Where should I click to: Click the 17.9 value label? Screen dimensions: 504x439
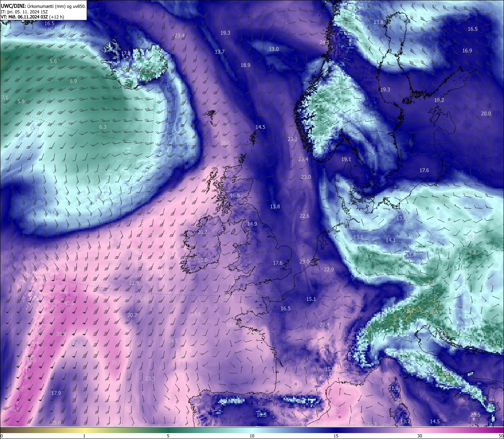(56, 393)
